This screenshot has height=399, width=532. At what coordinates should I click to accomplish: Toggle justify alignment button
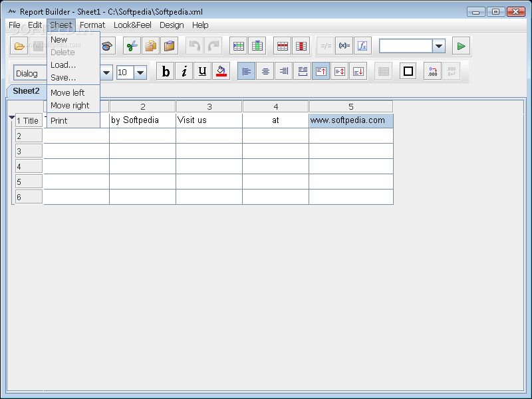[x=303, y=71]
